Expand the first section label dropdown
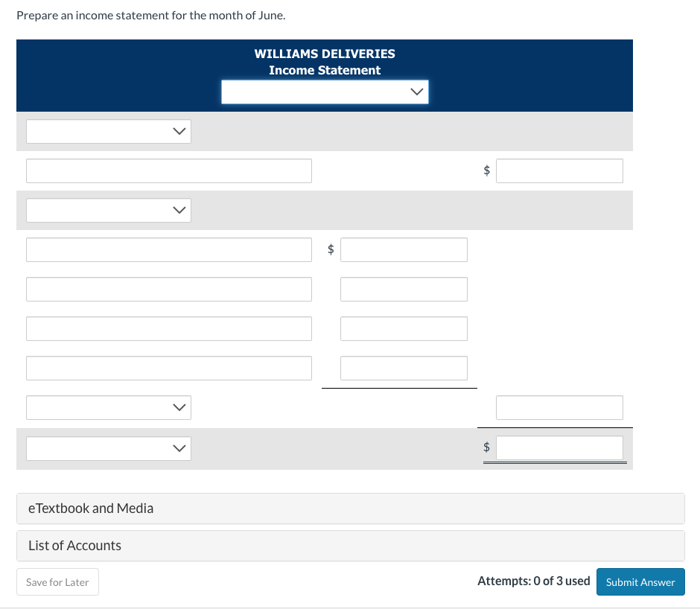Screen dimensions: 700x609 [x=108, y=131]
